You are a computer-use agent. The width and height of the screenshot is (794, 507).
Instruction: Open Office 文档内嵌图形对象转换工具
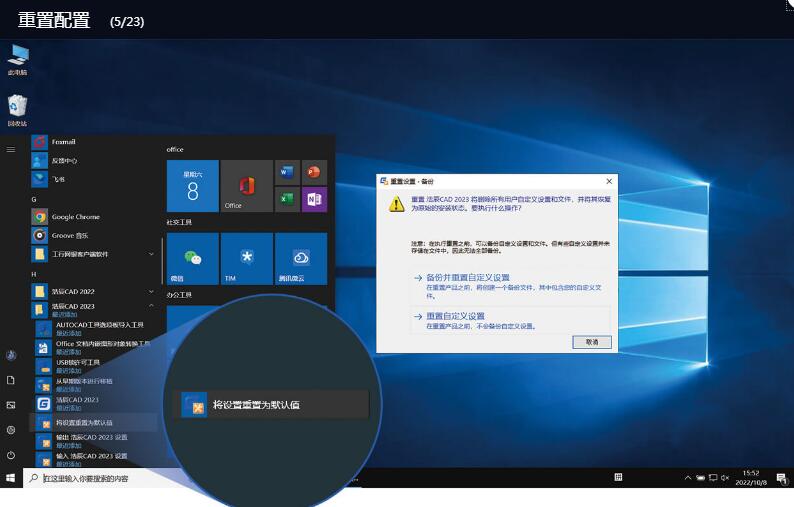point(96,347)
